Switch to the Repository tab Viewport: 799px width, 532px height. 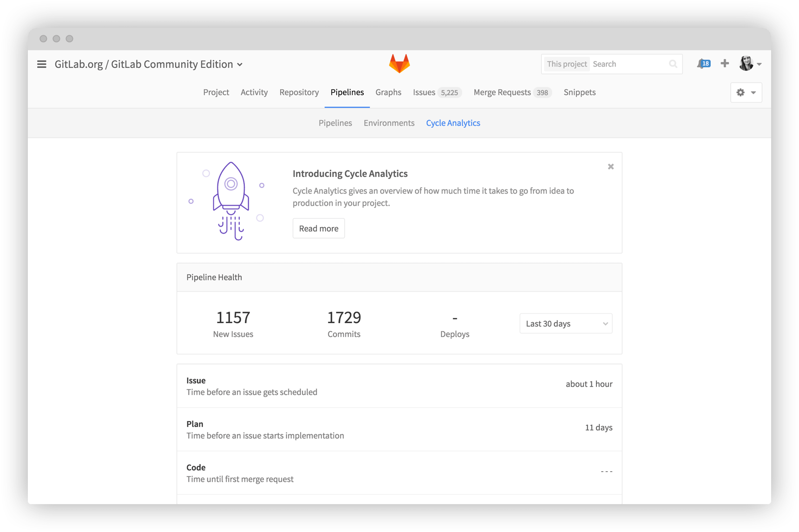299,92
